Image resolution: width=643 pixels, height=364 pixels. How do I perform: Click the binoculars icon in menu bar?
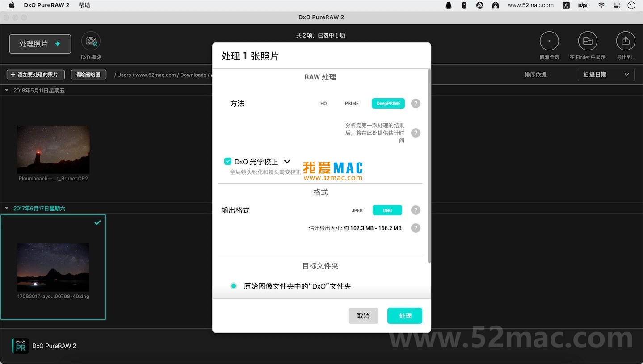tap(495, 5)
